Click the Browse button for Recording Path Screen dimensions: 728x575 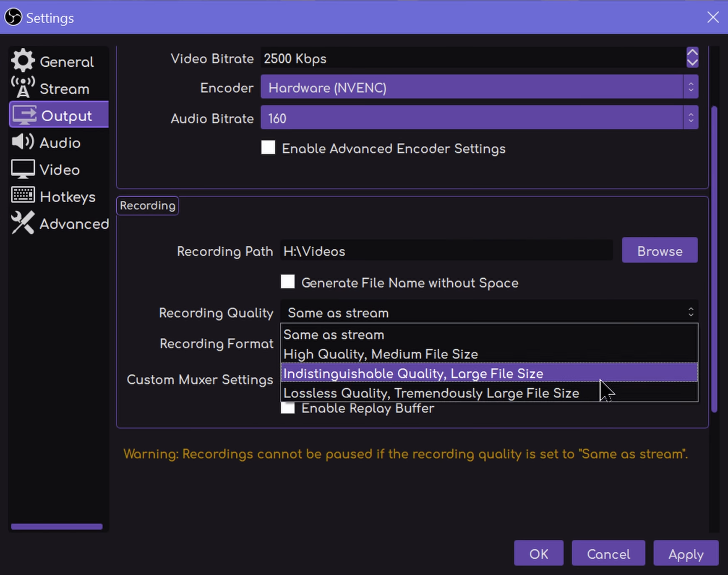coord(659,251)
